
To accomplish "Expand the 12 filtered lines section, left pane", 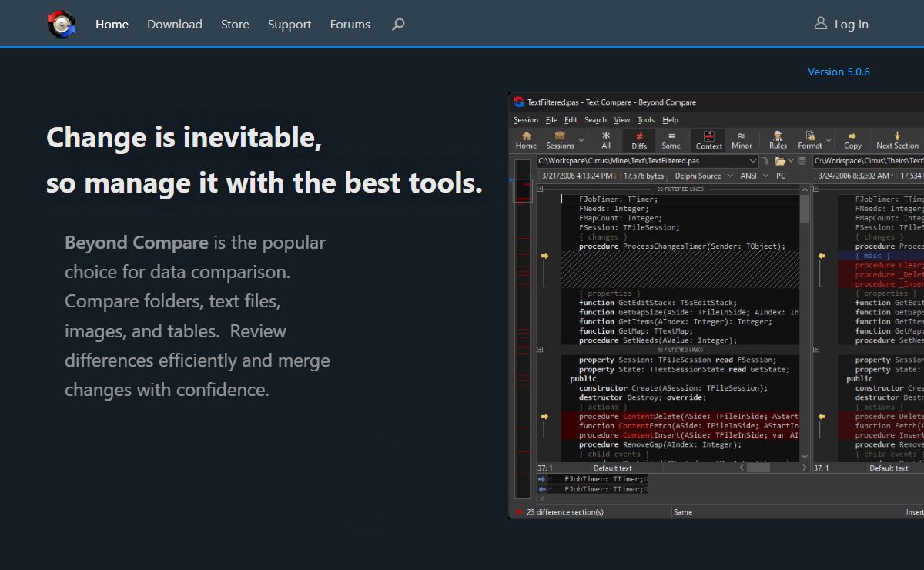I will point(541,350).
